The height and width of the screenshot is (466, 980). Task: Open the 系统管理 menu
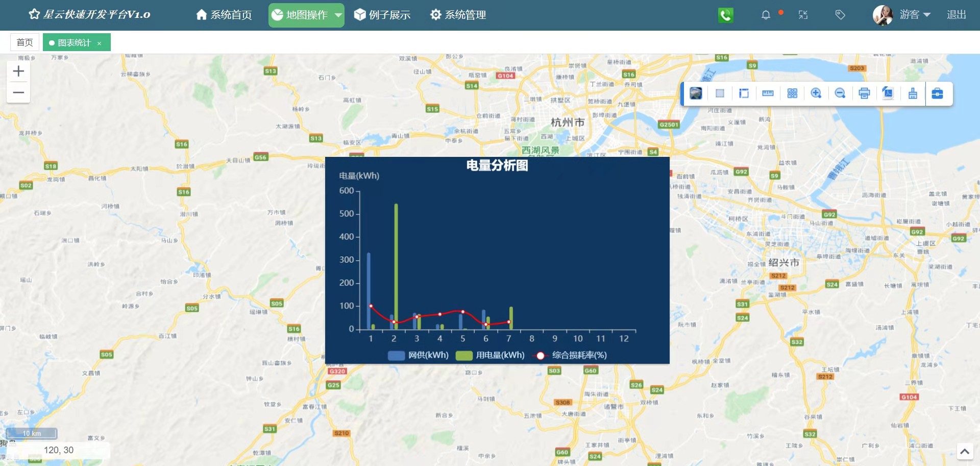pyautogui.click(x=458, y=15)
